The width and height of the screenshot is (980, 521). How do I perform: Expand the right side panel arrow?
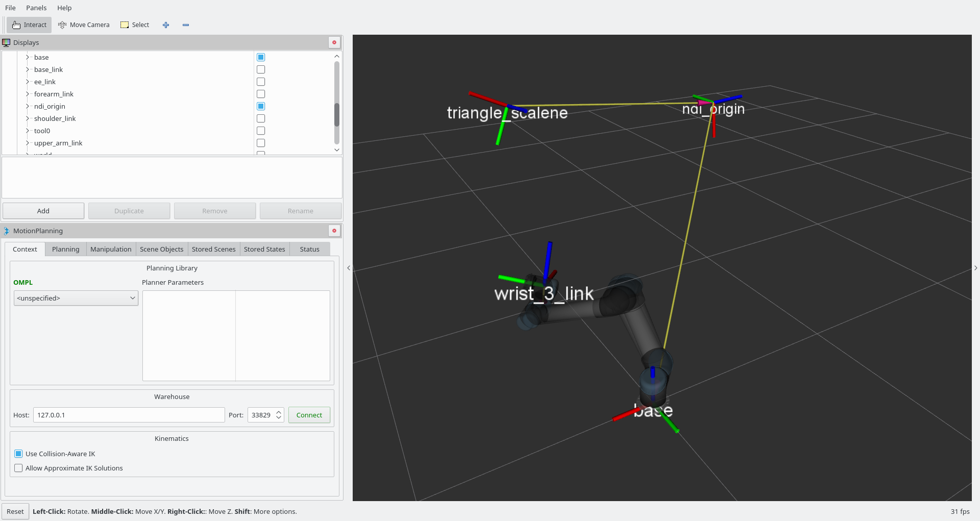point(975,268)
